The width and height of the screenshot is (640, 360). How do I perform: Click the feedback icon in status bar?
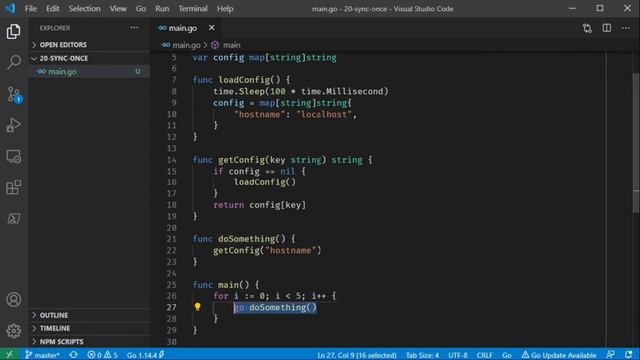coord(610,355)
